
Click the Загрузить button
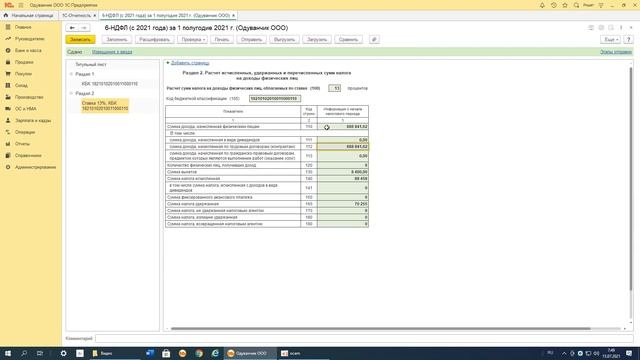coord(317,40)
